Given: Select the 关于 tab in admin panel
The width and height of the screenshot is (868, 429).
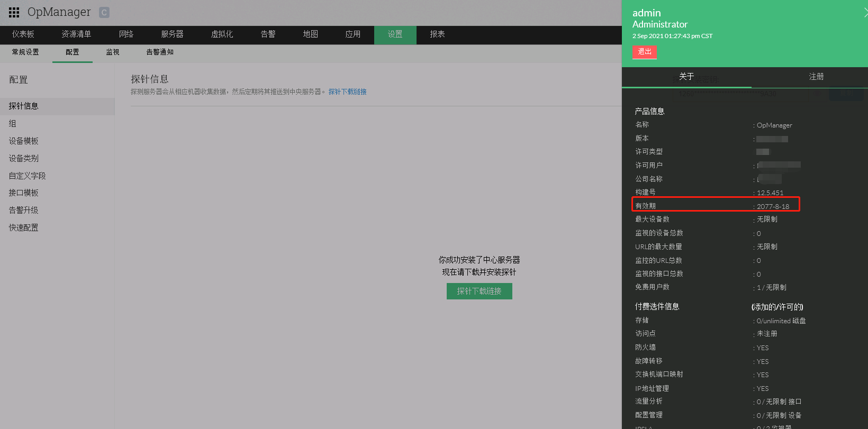Looking at the screenshot, I should (x=686, y=77).
